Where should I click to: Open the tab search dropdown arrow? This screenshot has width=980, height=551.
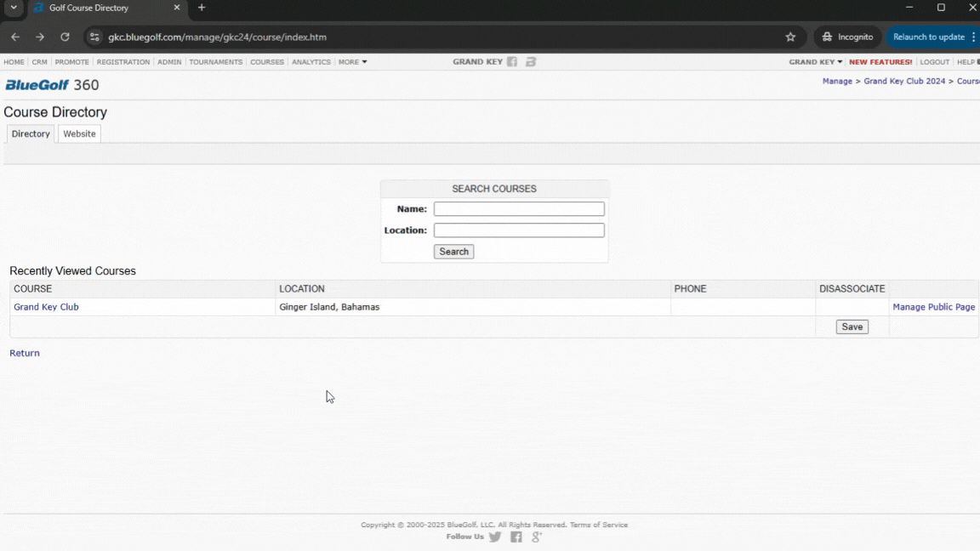coord(13,8)
